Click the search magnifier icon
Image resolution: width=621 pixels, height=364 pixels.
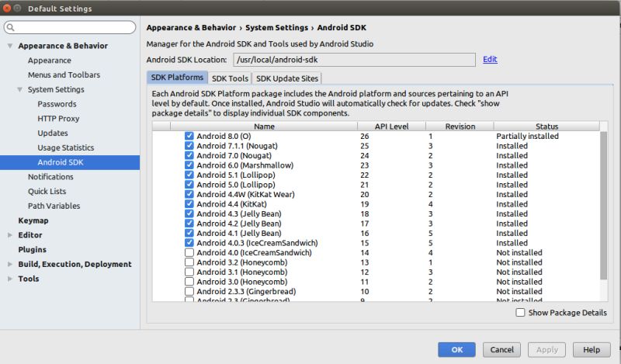(x=11, y=27)
